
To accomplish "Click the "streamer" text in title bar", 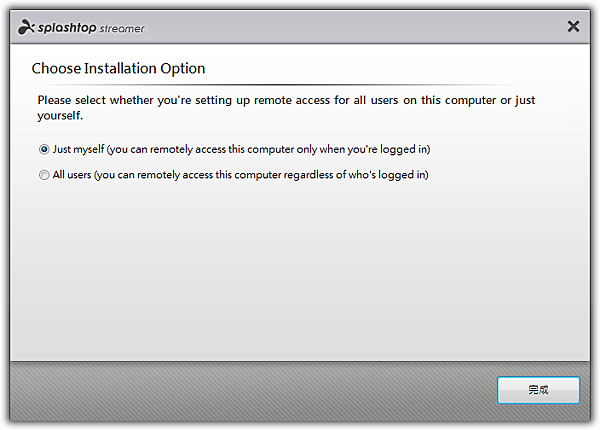I will (x=122, y=29).
